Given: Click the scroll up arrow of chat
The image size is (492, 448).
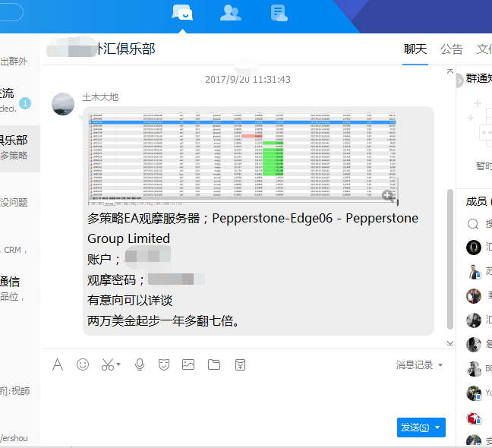Looking at the screenshot, I should (450, 71).
